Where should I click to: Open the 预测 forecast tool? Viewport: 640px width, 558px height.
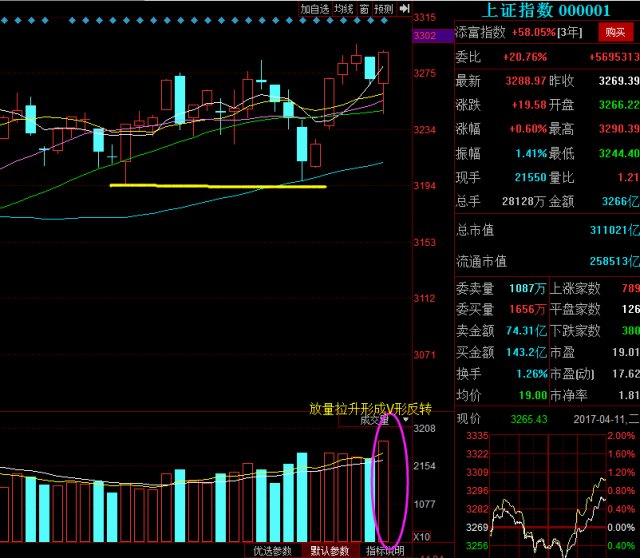point(384,9)
